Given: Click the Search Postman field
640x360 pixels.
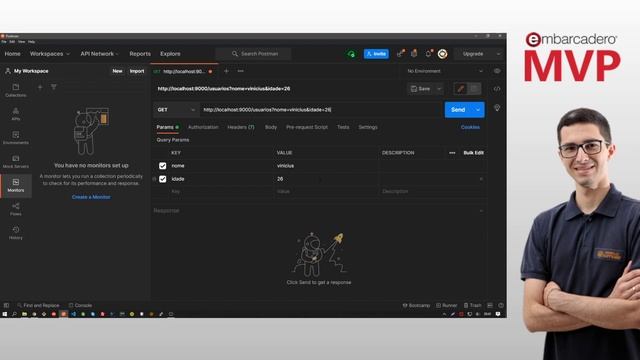Looking at the screenshot, I should click(x=254, y=54).
